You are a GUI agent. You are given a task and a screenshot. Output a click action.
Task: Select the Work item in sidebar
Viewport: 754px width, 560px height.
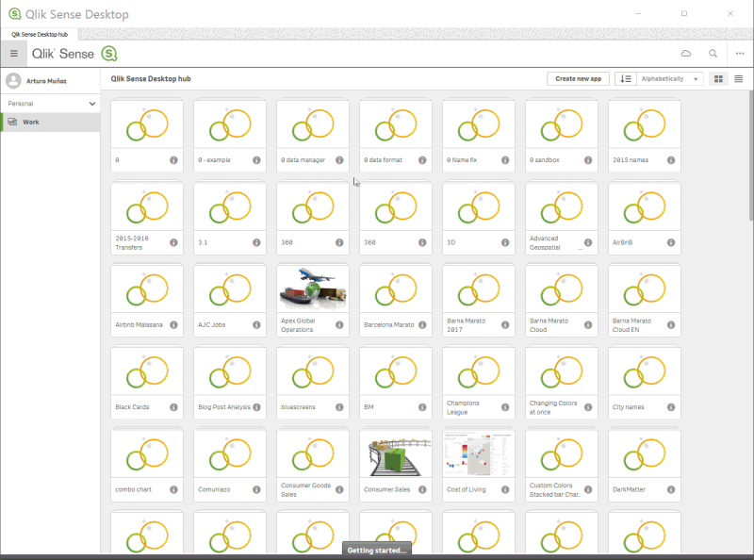pyautogui.click(x=51, y=123)
